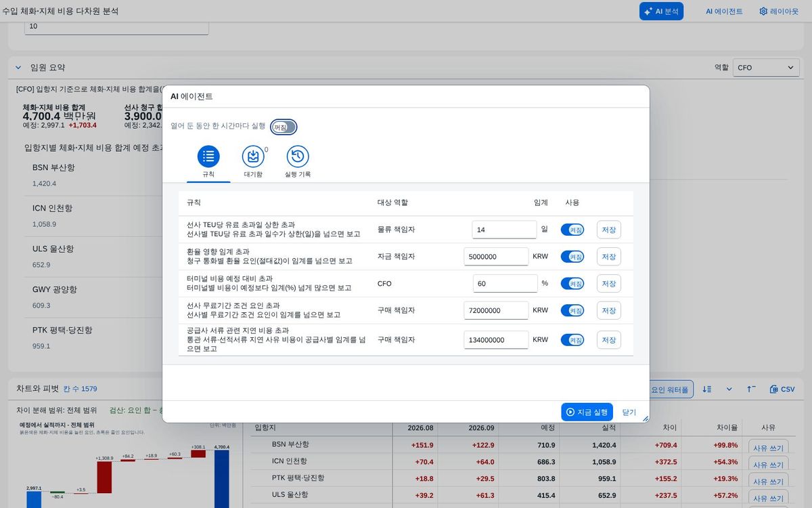Save the 60 % threshold rule
Image resolution: width=812 pixels, height=508 pixels.
tap(609, 284)
